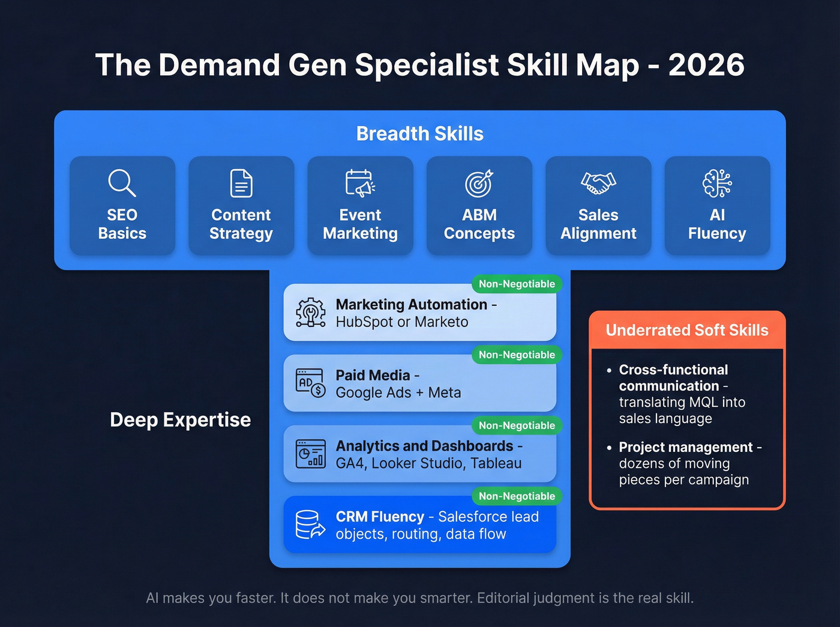Click the Content Strategy document icon

pos(241,182)
